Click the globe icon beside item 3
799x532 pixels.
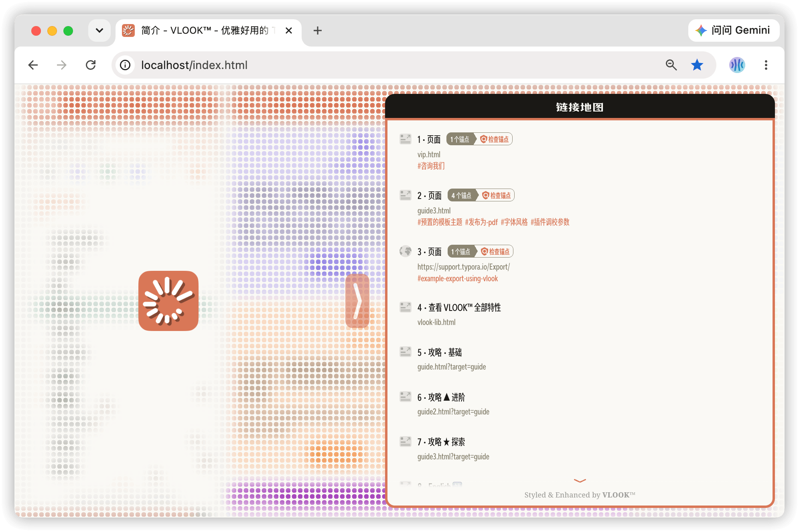tap(406, 252)
